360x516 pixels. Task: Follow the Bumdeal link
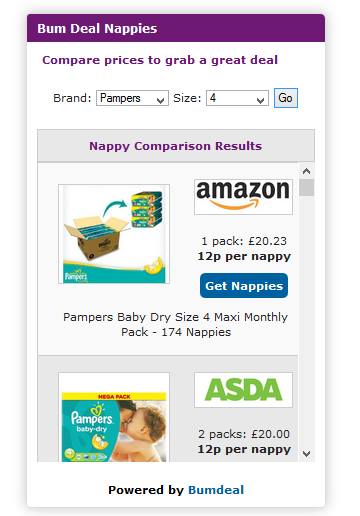(x=216, y=490)
